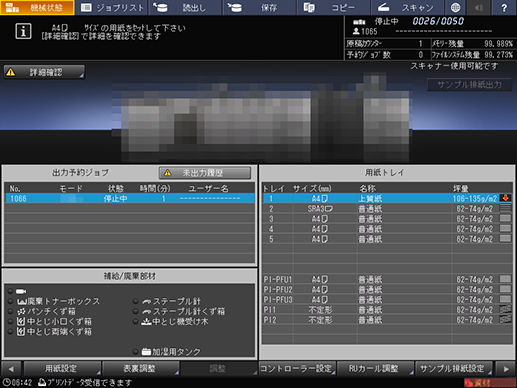Open the 保存 tab
This screenshot has height=388, width=517.
260,7
